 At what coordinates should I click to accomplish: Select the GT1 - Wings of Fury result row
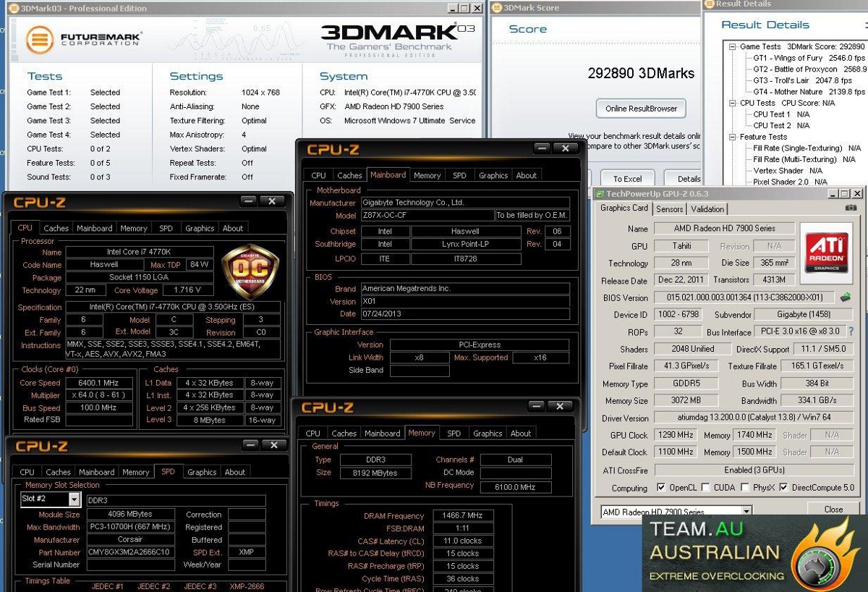click(x=809, y=58)
